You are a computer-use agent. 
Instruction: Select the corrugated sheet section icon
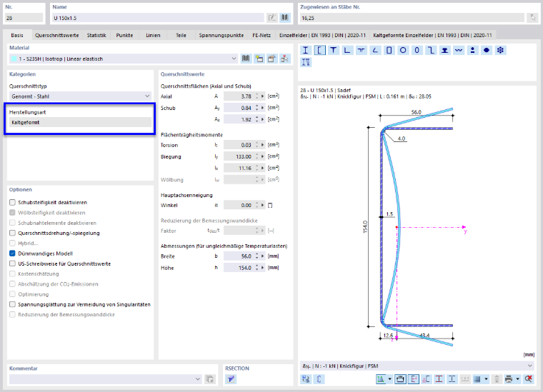point(459,50)
